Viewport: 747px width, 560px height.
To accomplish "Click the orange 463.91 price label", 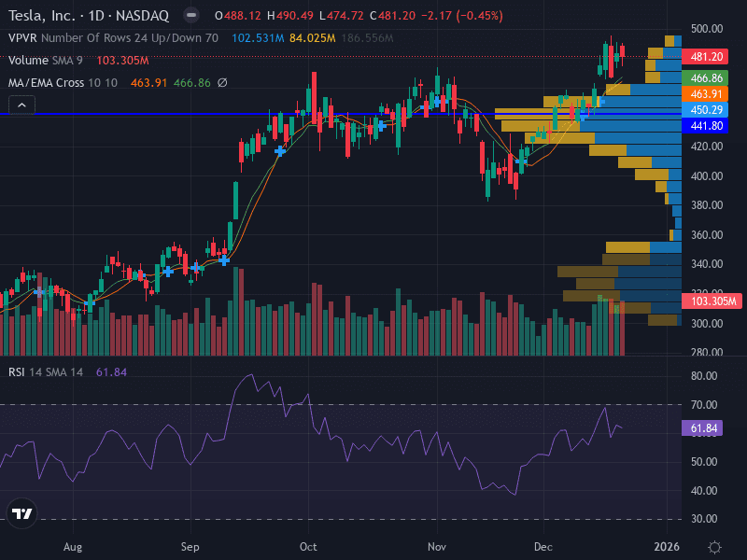I will (x=706, y=94).
